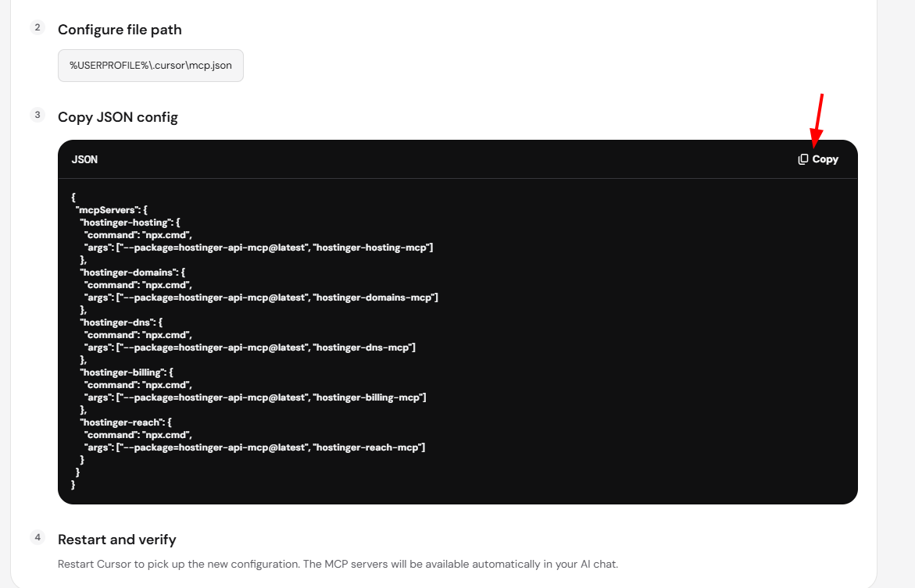
Task: Click the step 2 number badge
Action: pyautogui.click(x=38, y=27)
